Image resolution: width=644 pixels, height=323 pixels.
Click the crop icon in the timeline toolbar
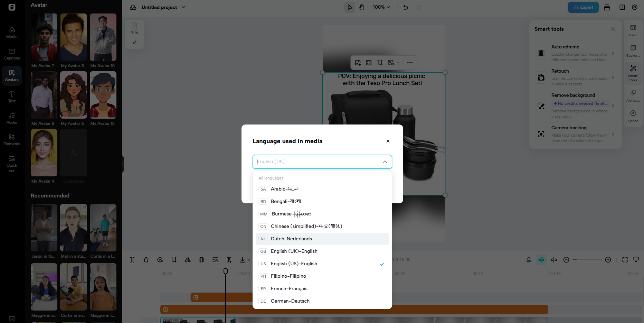coord(174,260)
